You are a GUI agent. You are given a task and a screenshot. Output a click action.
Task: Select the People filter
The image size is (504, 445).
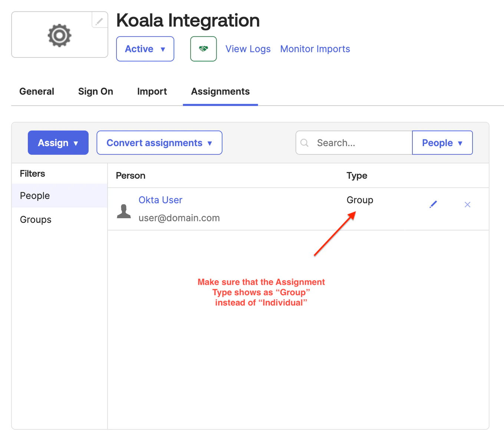[59, 195]
